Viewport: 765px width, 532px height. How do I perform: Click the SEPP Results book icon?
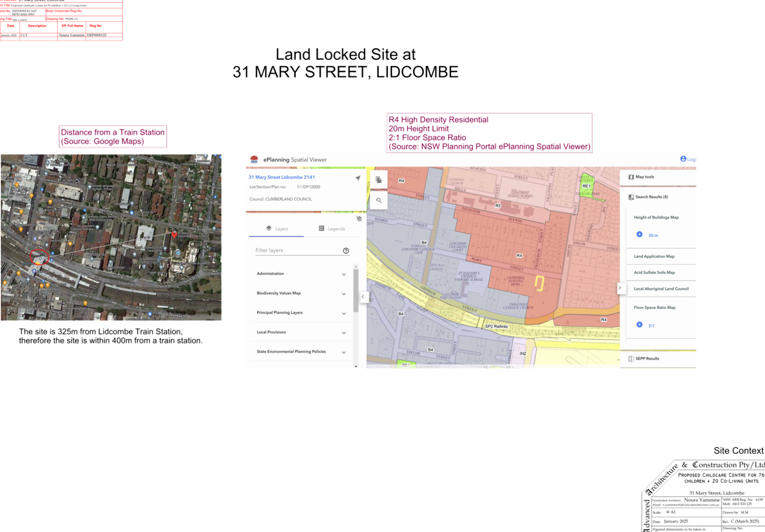point(631,359)
